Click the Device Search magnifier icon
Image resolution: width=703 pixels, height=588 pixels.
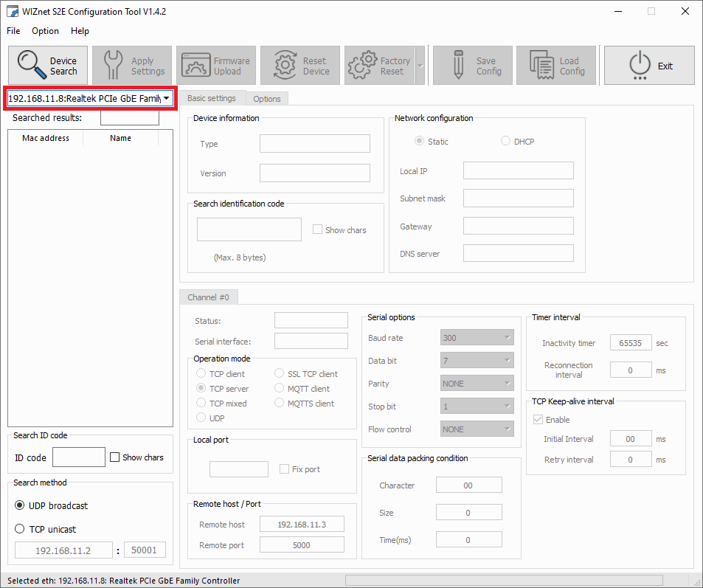pos(32,66)
